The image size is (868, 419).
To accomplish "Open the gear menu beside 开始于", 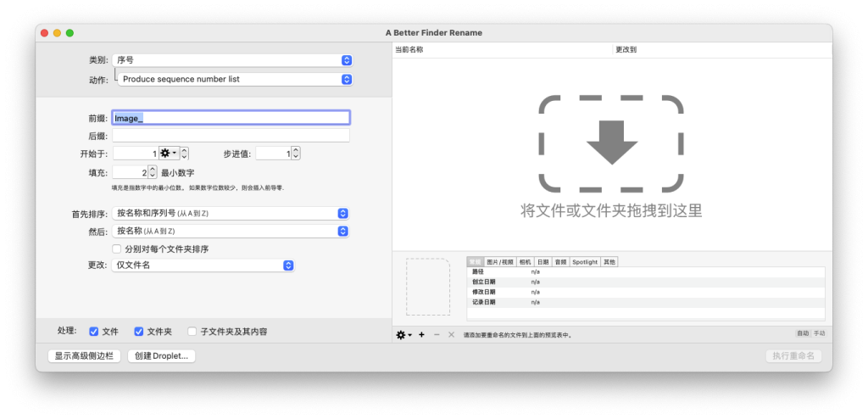I will (169, 153).
